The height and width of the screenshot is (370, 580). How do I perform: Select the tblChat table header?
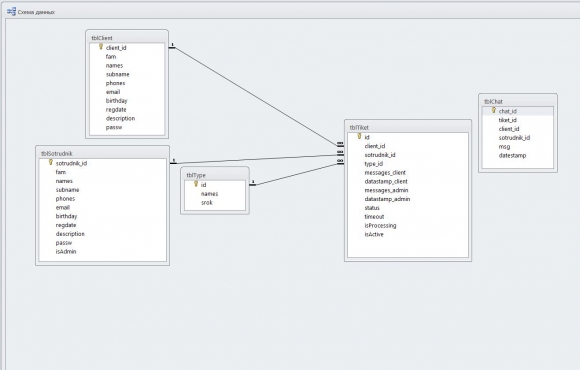point(518,101)
